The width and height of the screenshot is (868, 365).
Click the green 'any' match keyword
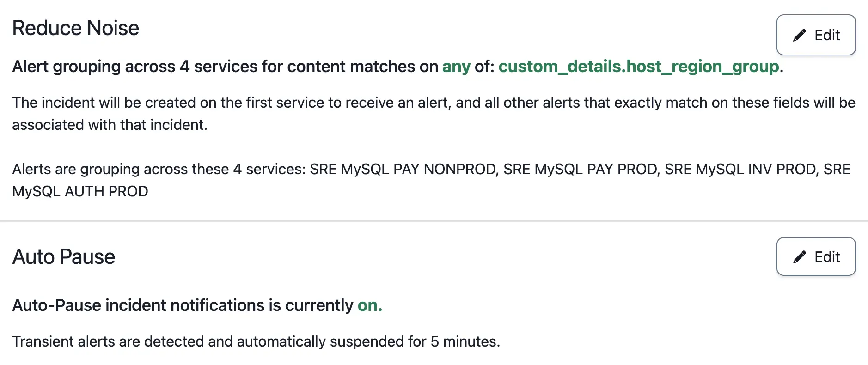pyautogui.click(x=456, y=67)
